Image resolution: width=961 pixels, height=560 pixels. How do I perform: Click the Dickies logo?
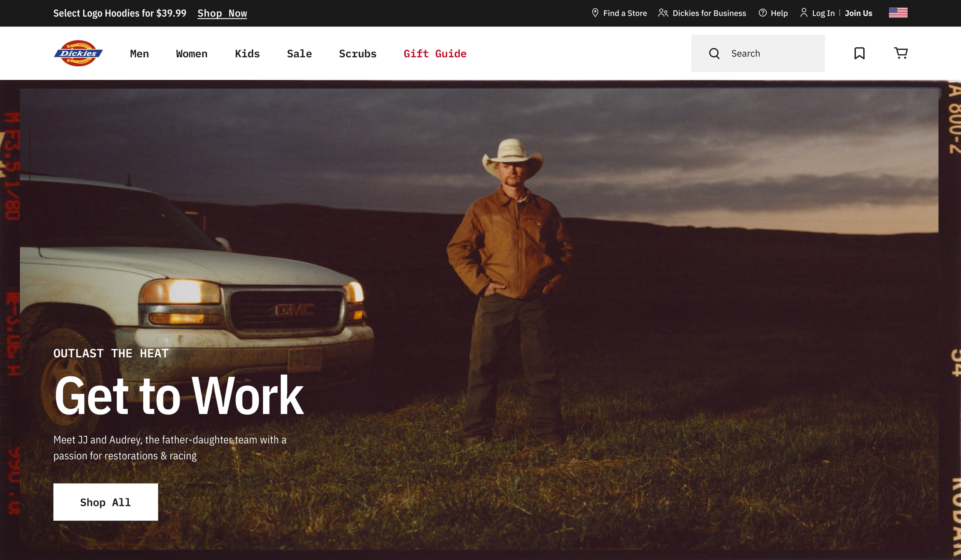pyautogui.click(x=78, y=53)
